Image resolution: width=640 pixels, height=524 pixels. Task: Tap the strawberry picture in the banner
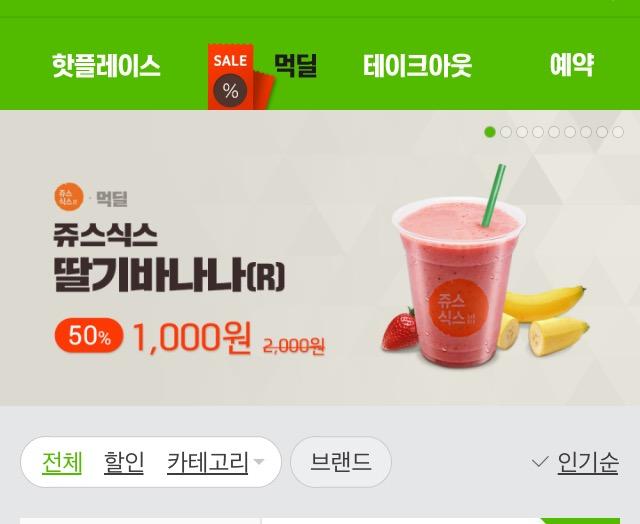pos(400,330)
